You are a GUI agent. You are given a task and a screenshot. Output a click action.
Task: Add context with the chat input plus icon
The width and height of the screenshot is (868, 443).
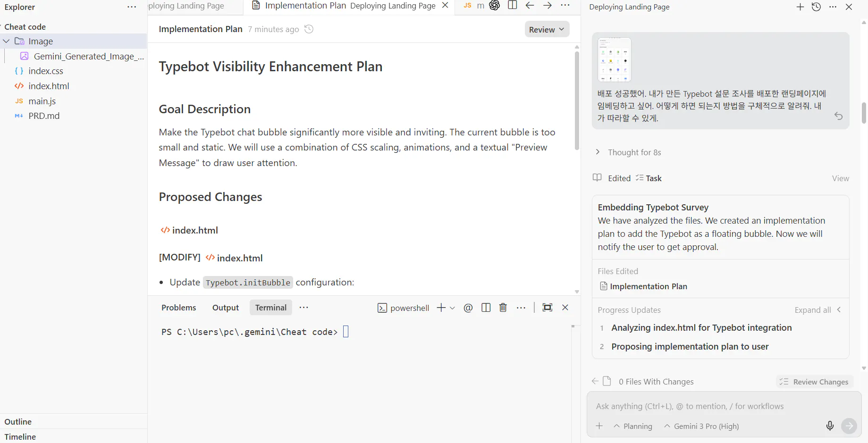click(x=599, y=426)
